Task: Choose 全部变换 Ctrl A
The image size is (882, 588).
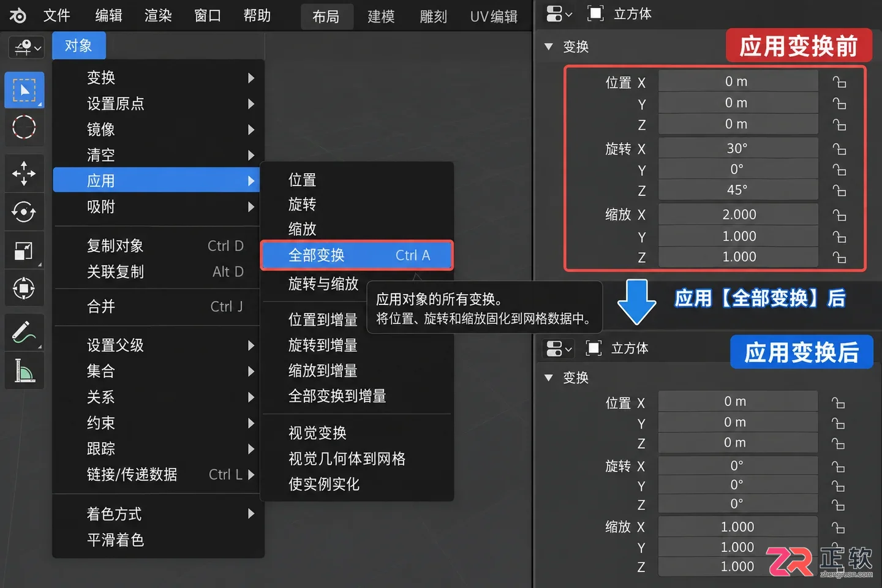Action: [x=357, y=255]
